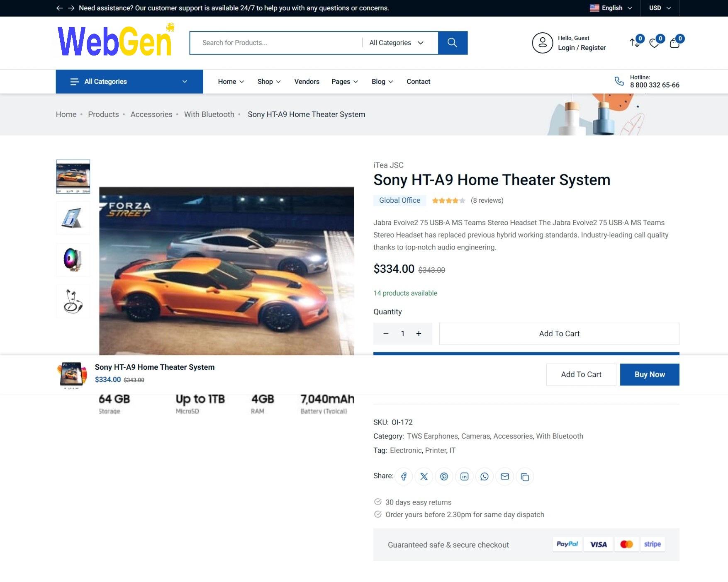Go to Products breadcrumb
The width and height of the screenshot is (728, 582).
pos(103,114)
